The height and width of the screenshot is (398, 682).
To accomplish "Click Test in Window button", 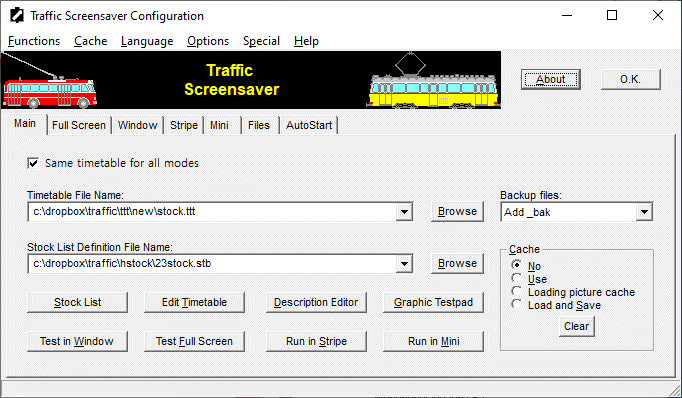I will [77, 341].
